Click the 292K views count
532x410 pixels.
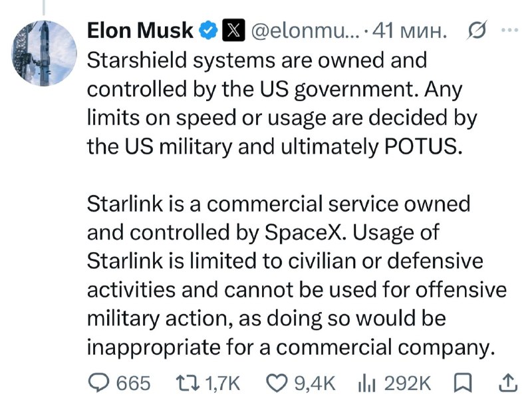pyautogui.click(x=408, y=384)
